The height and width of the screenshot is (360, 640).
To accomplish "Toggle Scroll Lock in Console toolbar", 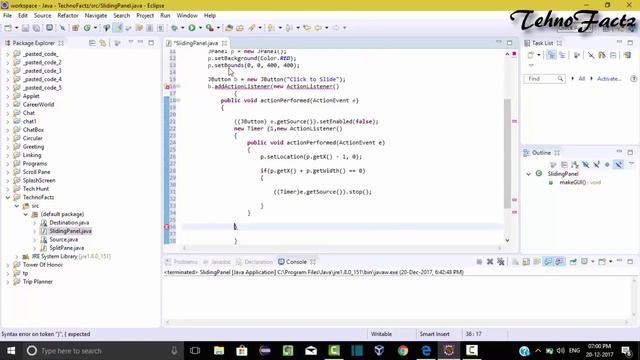I will tap(526, 262).
